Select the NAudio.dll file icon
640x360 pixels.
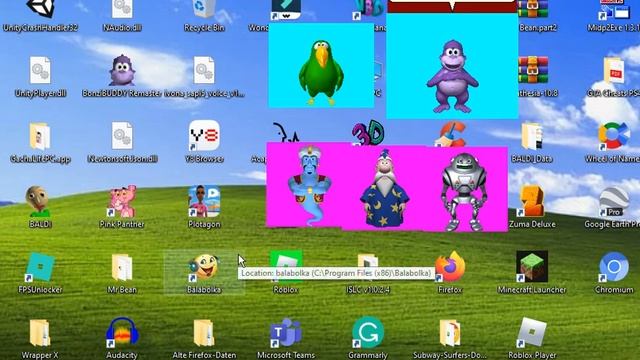122,10
